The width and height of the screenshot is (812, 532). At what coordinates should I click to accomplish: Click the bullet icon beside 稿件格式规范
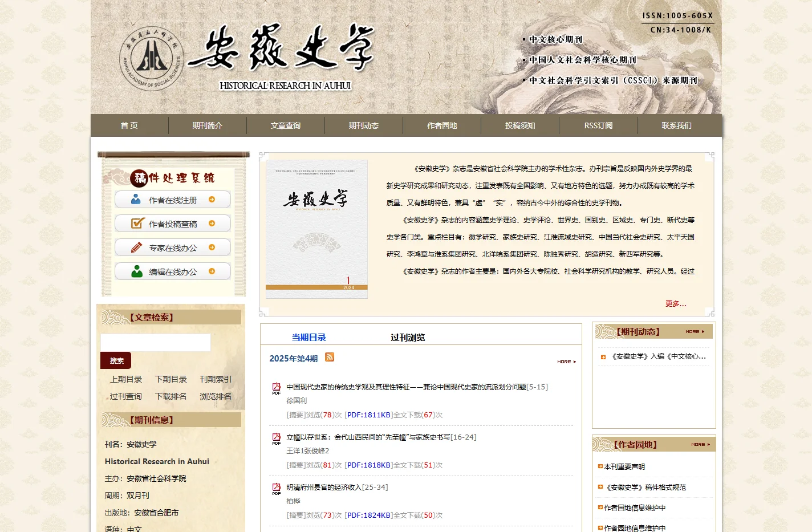pos(600,487)
